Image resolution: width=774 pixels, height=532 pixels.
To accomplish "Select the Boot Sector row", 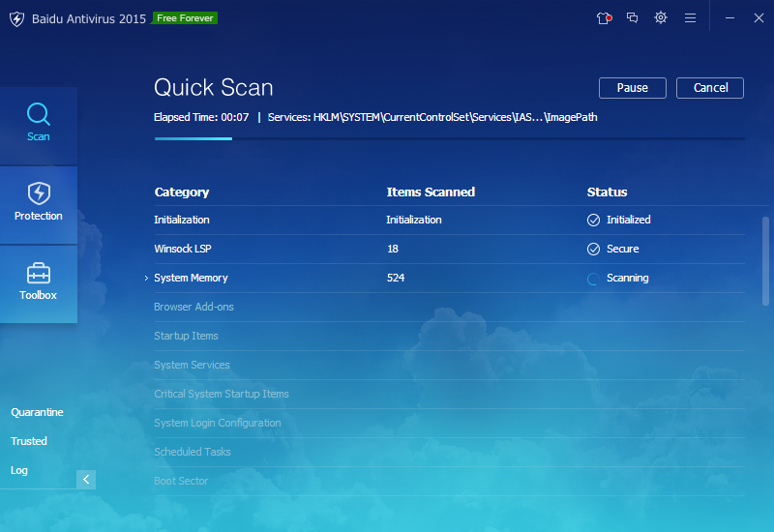I will (x=449, y=481).
